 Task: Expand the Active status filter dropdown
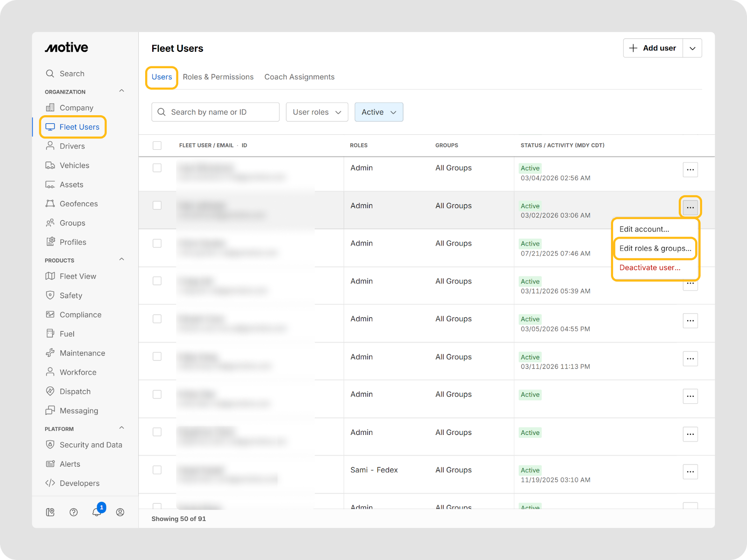point(379,112)
